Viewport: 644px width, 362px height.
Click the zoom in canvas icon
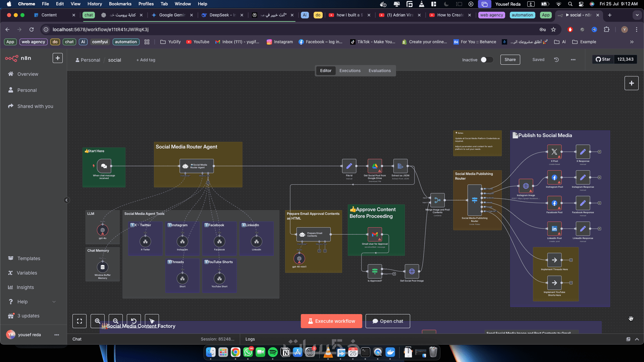(x=97, y=321)
